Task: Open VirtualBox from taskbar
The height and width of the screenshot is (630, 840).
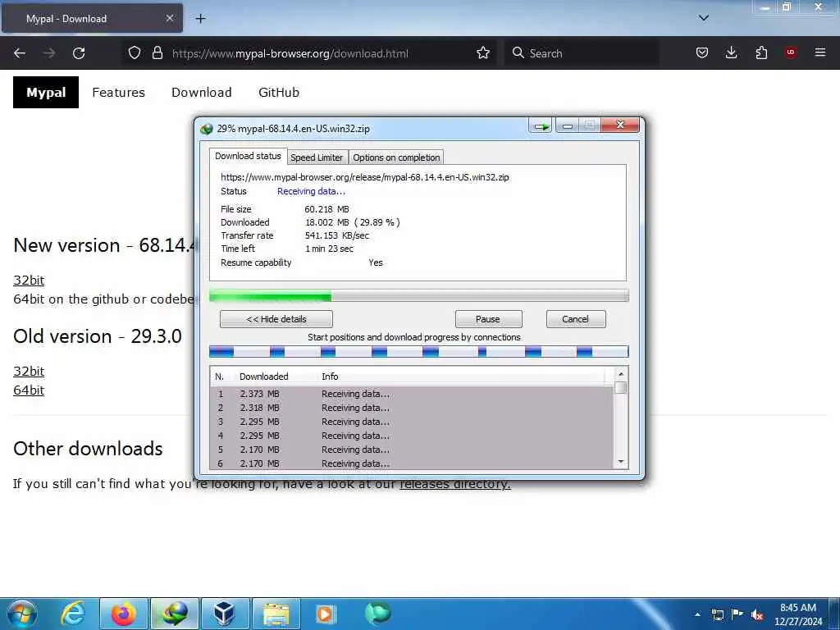Action: point(225,614)
